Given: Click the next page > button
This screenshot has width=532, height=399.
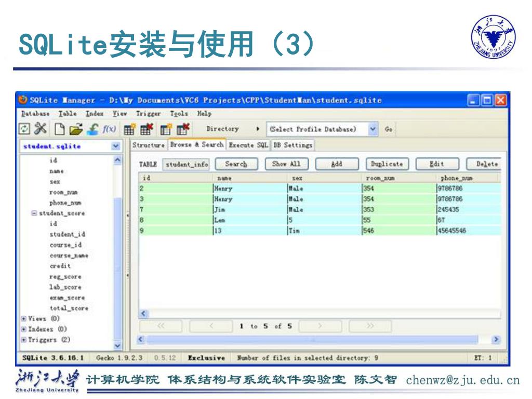Looking at the screenshot, I should pyautogui.click(x=320, y=326).
